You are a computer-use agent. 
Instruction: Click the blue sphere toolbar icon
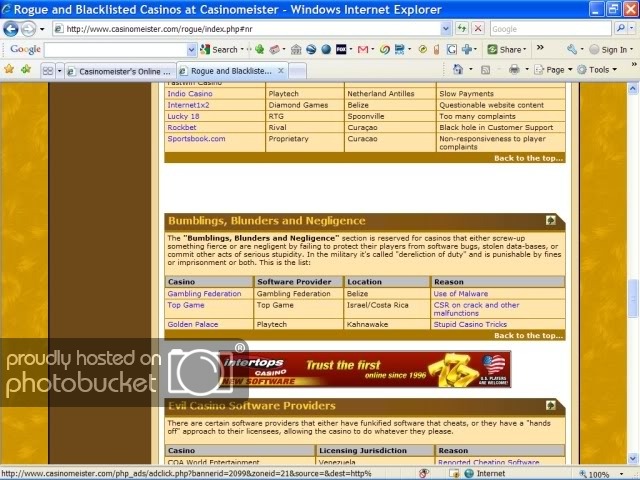click(x=326, y=50)
